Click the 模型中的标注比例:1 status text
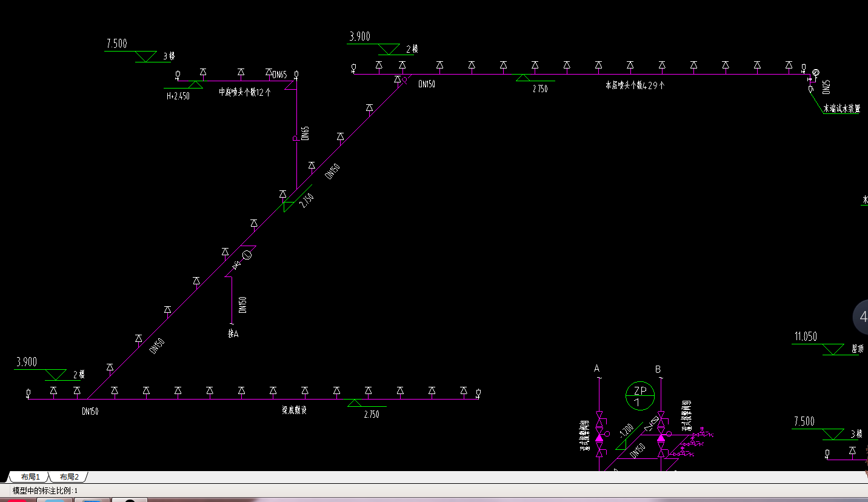This screenshot has width=868, height=502. click(x=45, y=490)
